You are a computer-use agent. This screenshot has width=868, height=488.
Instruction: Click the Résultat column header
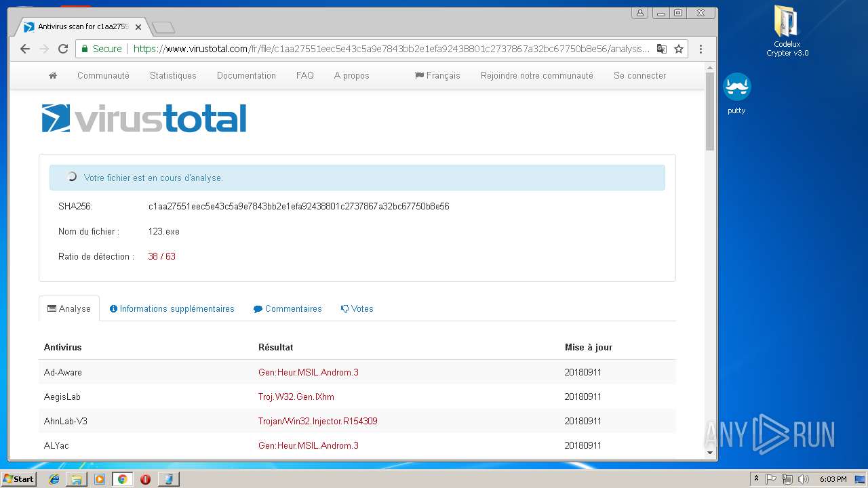click(276, 347)
